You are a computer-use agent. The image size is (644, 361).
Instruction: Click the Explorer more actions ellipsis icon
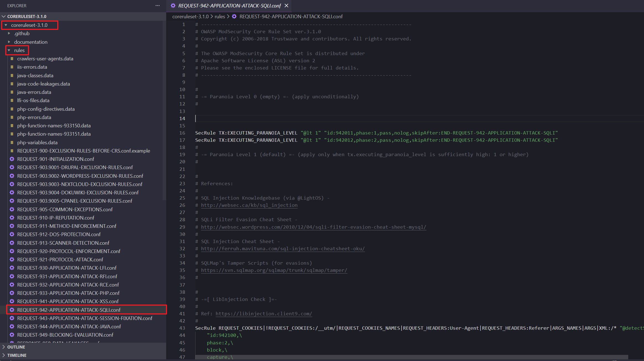pos(158,6)
